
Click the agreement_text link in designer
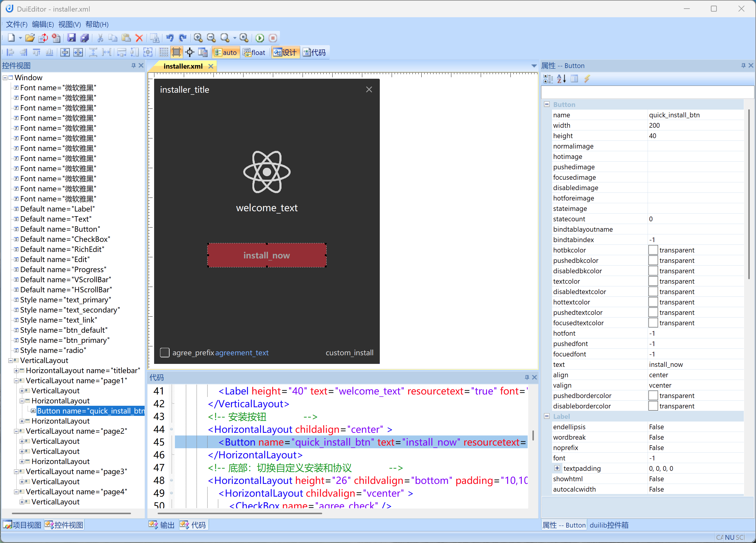tap(242, 353)
